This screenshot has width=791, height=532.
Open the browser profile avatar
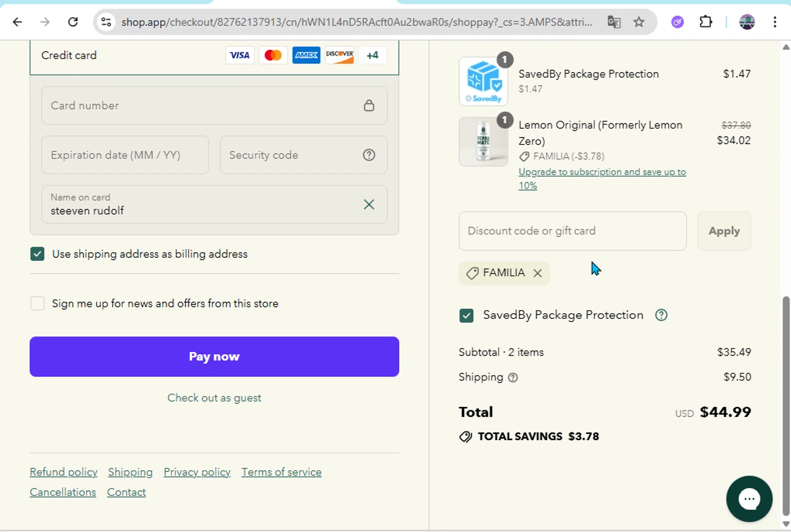(x=747, y=22)
